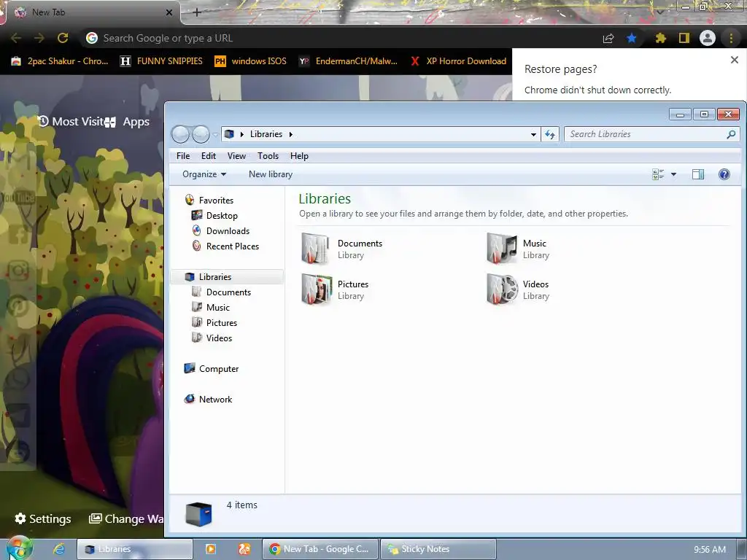Click the search magnifier in Search Libraries
The image size is (747, 560).
731,134
